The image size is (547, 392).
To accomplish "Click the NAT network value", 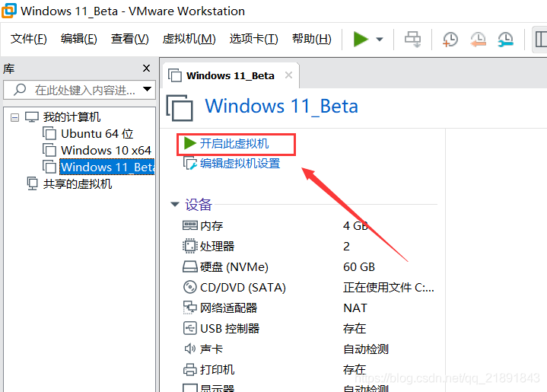I will click(355, 308).
